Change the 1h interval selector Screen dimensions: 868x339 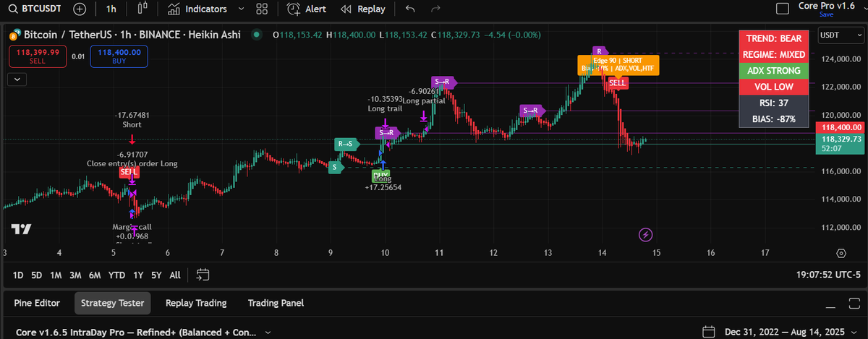point(111,9)
